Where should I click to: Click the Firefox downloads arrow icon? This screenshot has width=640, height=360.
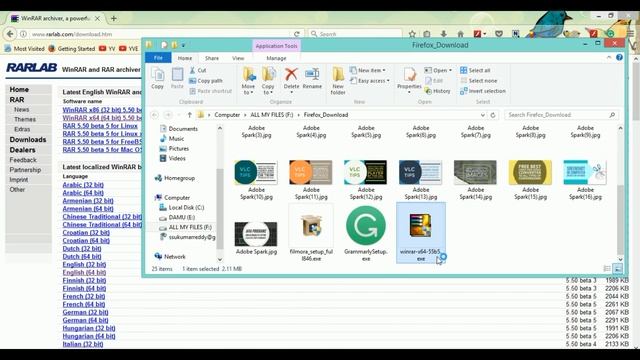444,34
